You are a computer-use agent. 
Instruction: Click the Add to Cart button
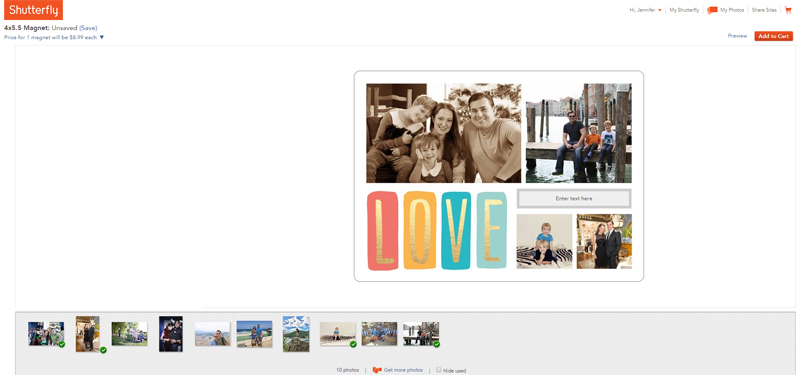[773, 36]
